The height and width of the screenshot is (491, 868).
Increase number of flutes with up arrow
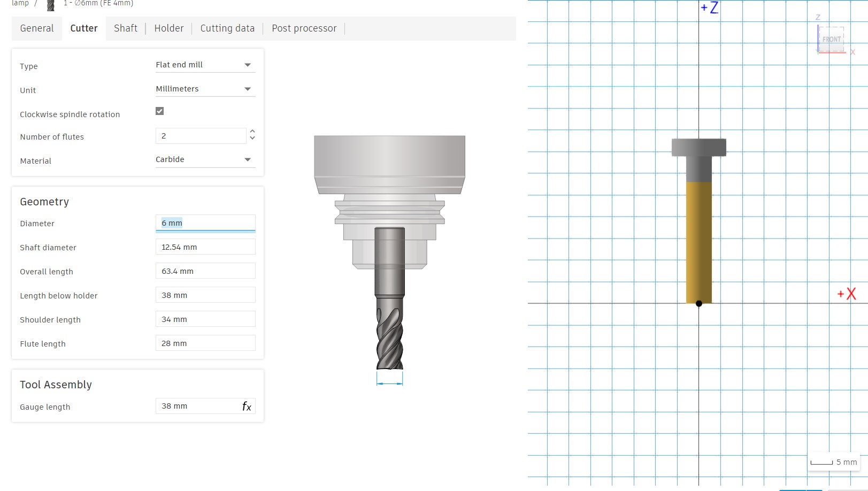[x=252, y=132]
